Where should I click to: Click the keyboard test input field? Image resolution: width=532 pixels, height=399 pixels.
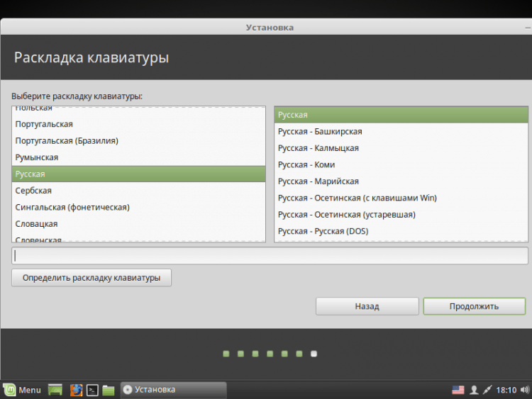coord(270,256)
